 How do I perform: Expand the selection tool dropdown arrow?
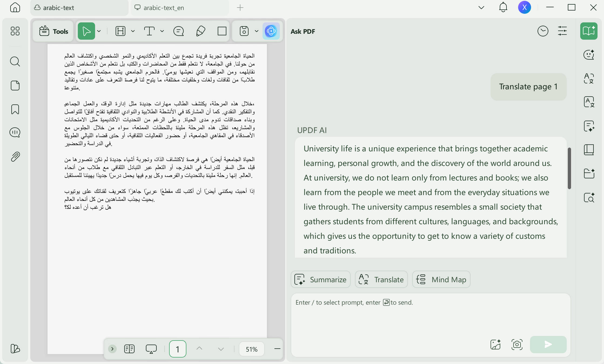[99, 31]
